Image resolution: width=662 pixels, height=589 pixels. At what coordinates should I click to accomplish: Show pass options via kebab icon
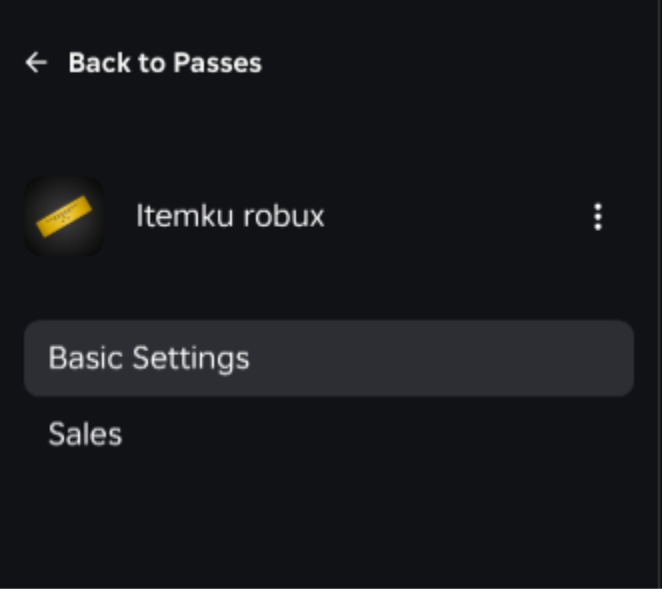click(598, 217)
